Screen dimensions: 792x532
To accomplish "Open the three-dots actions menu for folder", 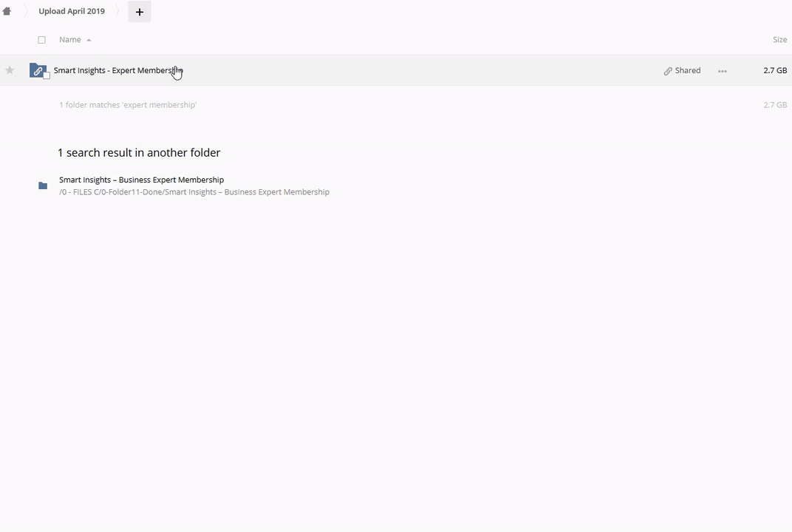I will click(x=722, y=71).
